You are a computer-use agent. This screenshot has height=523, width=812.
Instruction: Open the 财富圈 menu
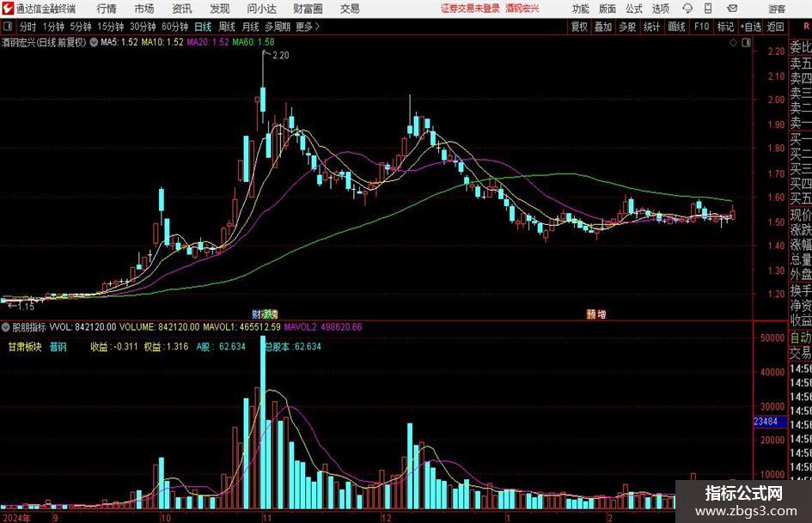pyautogui.click(x=308, y=9)
